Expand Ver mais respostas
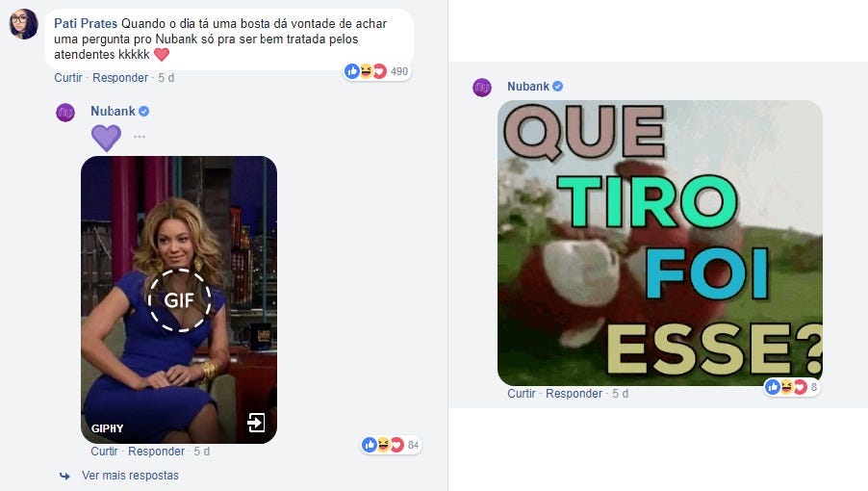Viewport: 868px width, 491px height. pyautogui.click(x=130, y=476)
